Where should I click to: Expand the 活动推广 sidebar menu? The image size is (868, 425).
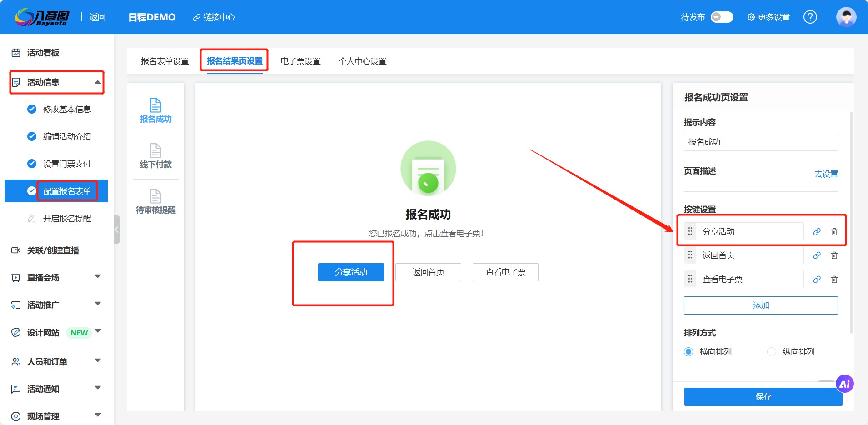(x=97, y=304)
